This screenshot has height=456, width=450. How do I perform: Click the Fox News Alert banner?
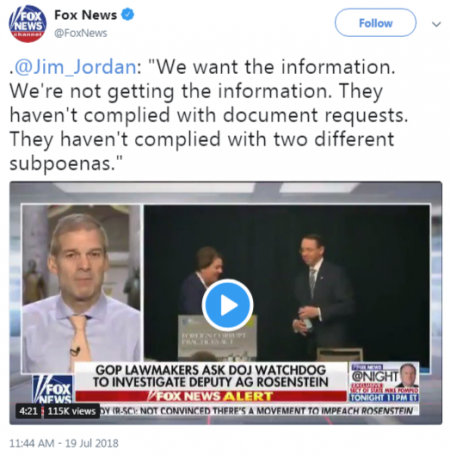(211, 396)
